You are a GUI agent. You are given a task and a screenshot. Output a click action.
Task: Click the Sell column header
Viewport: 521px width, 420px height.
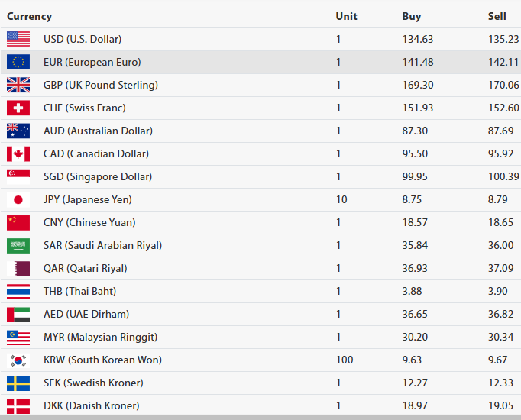tap(497, 16)
